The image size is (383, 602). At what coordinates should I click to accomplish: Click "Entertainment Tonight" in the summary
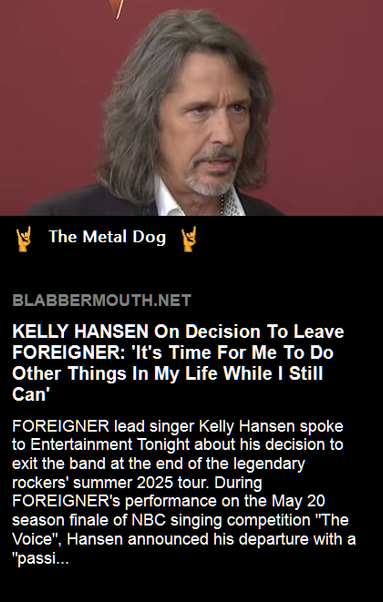[110, 445]
